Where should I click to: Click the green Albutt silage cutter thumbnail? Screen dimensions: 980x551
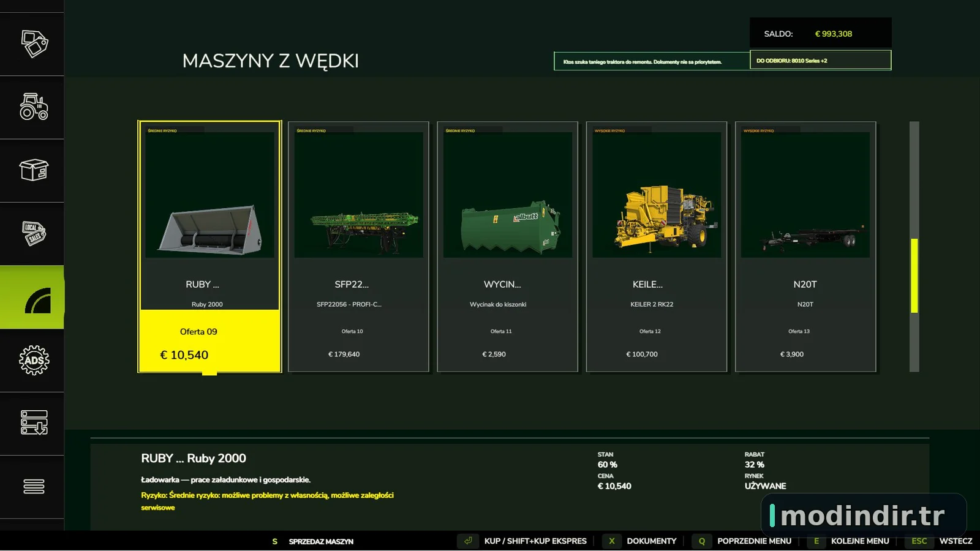[507, 195]
